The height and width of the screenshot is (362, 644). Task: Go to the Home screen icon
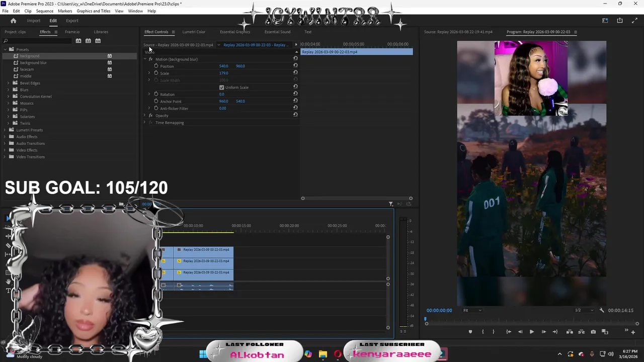[13, 21]
